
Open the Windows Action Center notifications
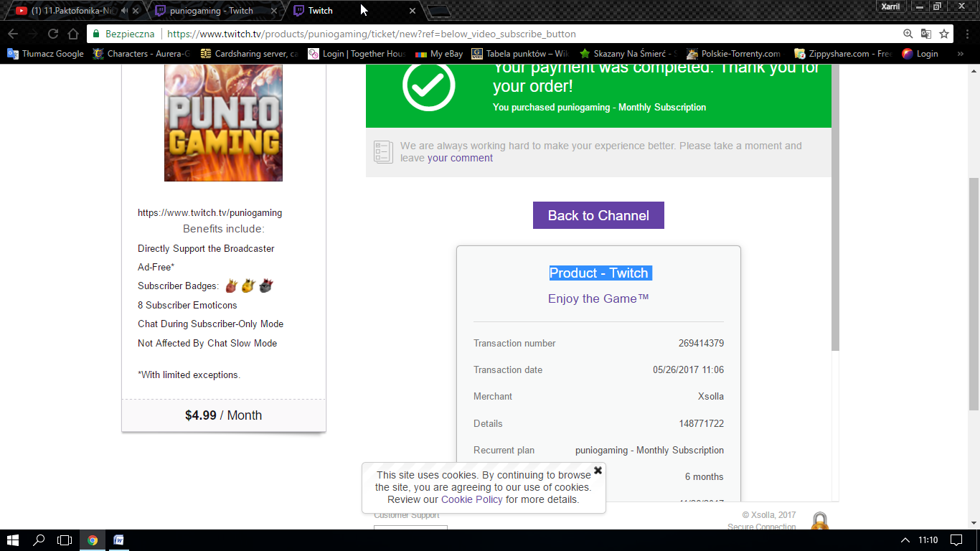(956, 540)
